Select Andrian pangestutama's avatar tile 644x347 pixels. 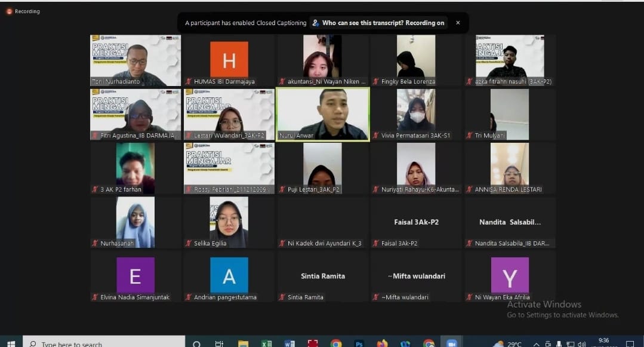[x=229, y=275]
